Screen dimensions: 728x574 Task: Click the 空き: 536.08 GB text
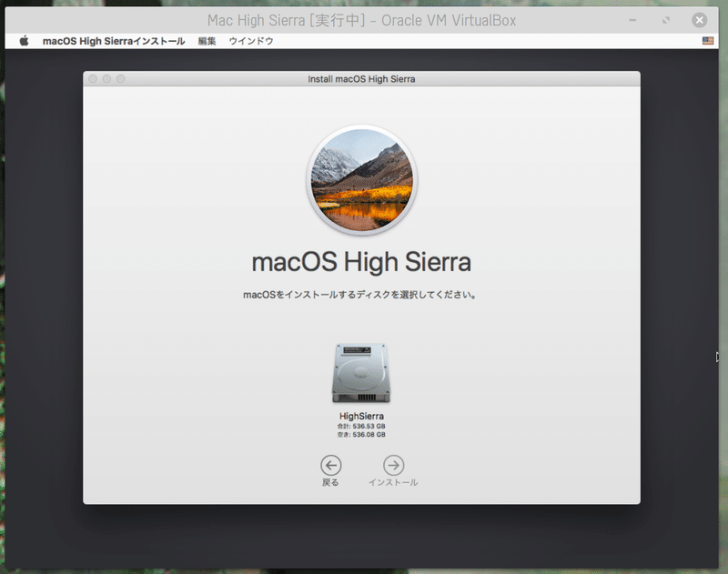pos(361,434)
